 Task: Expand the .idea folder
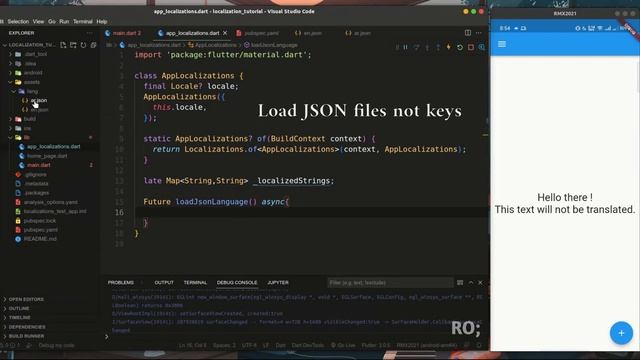[x=50, y=64]
